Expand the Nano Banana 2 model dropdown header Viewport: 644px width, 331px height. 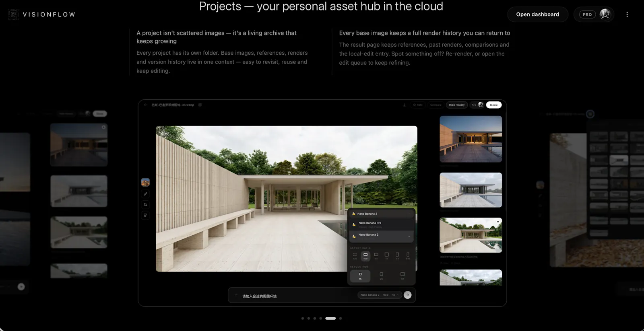pyautogui.click(x=381, y=214)
